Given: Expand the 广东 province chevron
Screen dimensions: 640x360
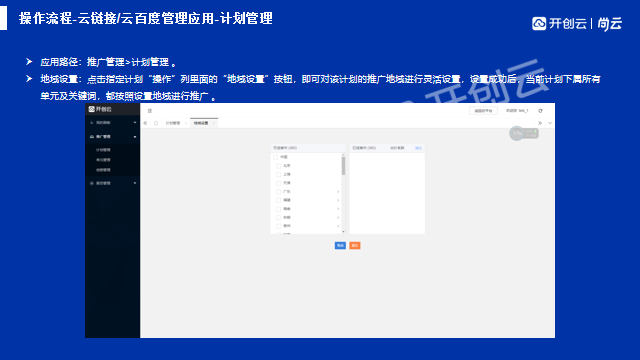Looking at the screenshot, I should click(x=338, y=191).
